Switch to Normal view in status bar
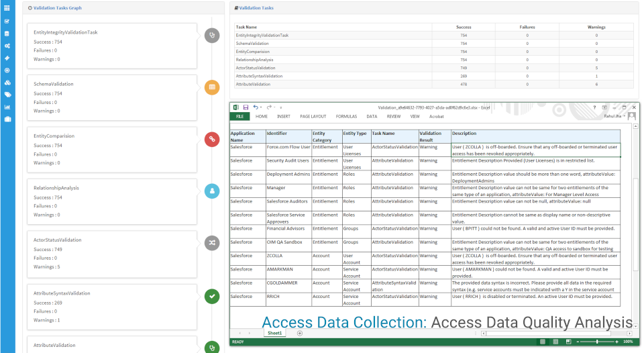This screenshot has width=644, height=353. 543,342
